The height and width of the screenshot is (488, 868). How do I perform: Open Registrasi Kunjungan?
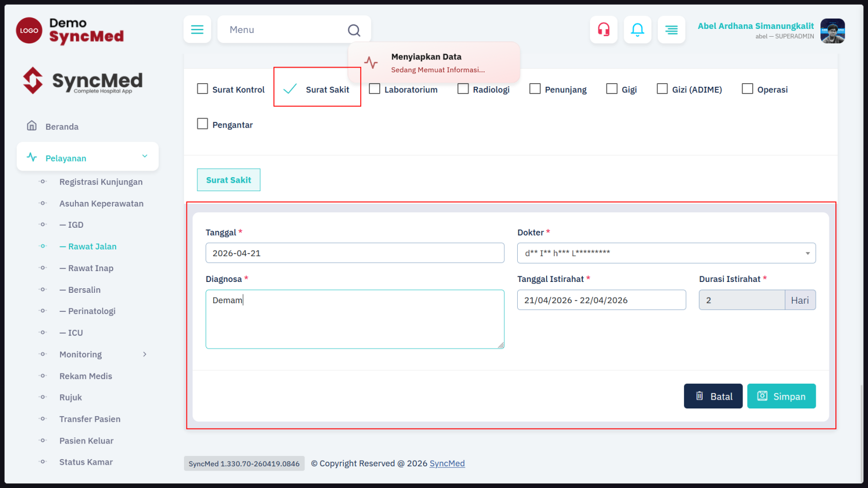101,182
